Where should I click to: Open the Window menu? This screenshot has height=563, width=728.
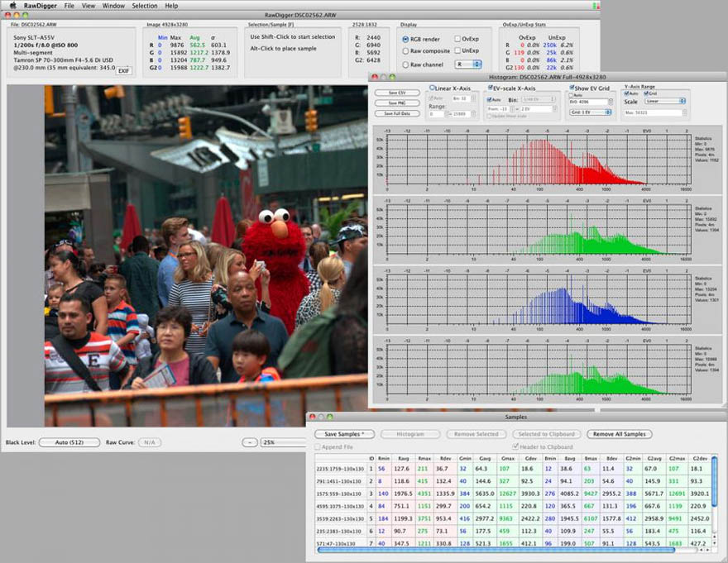(113, 6)
